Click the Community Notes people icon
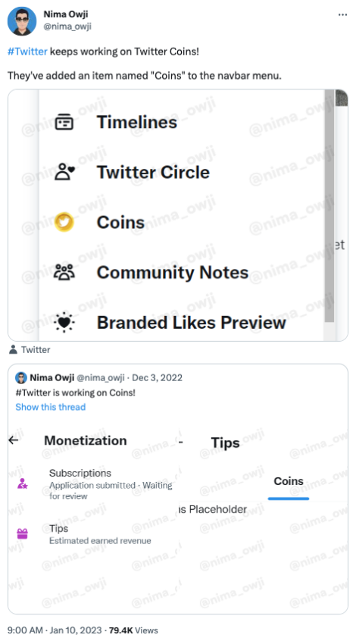 (x=64, y=272)
